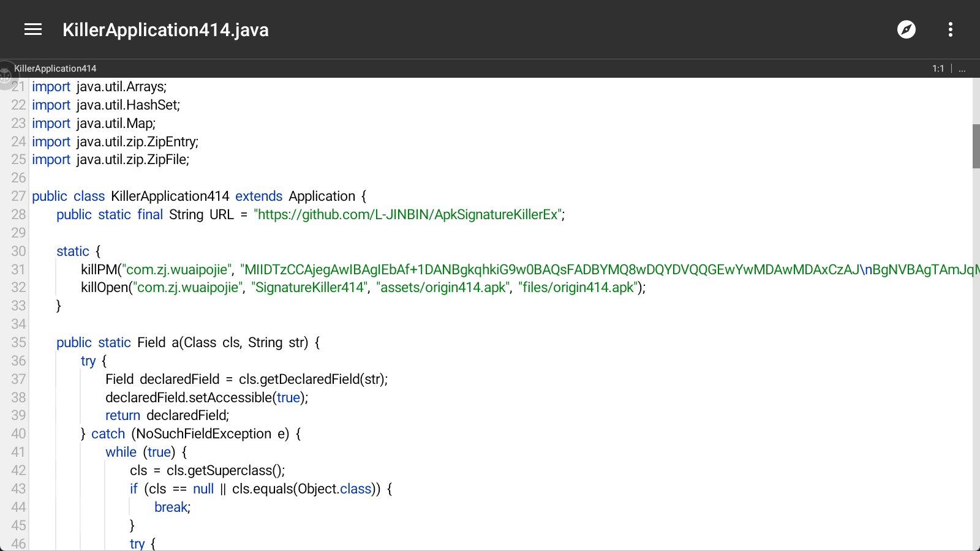980x551 pixels.
Task: Click the 'break' keyword on line 44
Action: point(171,508)
